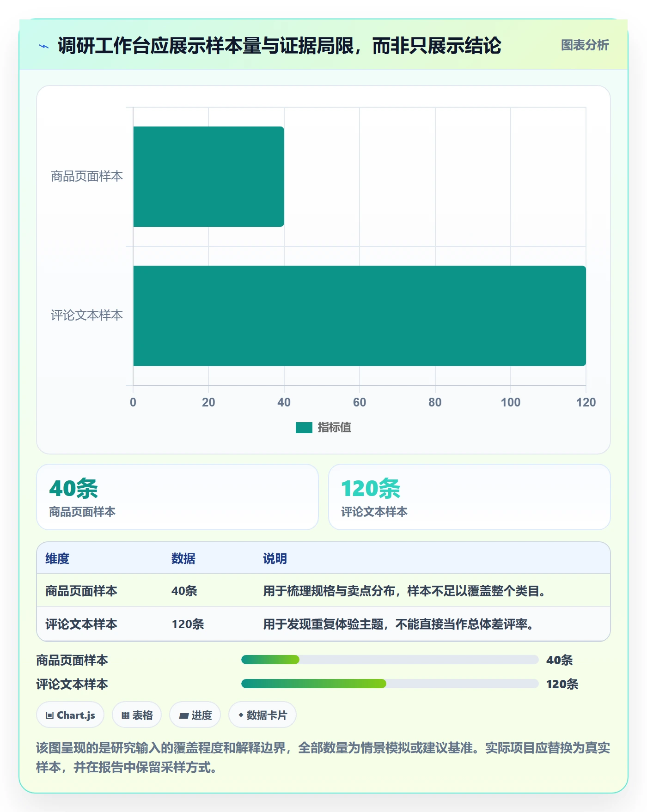
Task: Click the 图表分析 label in the header
Action: click(585, 45)
